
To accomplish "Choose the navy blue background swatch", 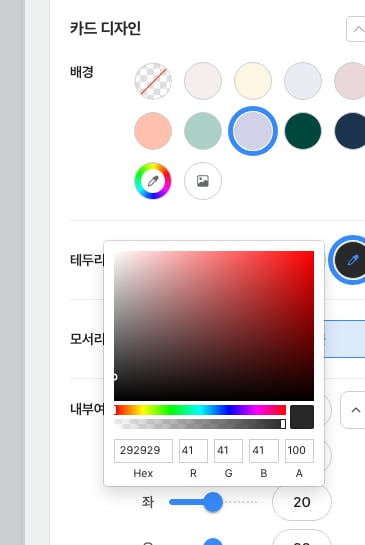I will [350, 131].
